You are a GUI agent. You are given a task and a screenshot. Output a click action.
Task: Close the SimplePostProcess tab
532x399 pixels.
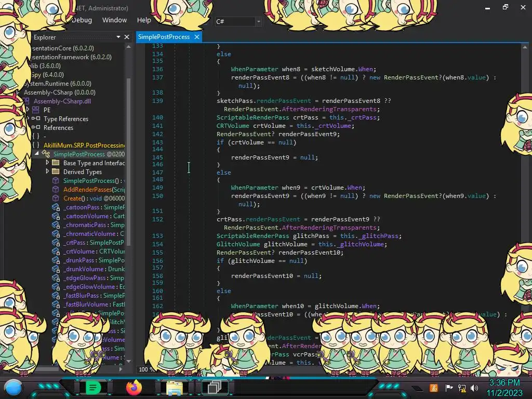click(x=197, y=37)
